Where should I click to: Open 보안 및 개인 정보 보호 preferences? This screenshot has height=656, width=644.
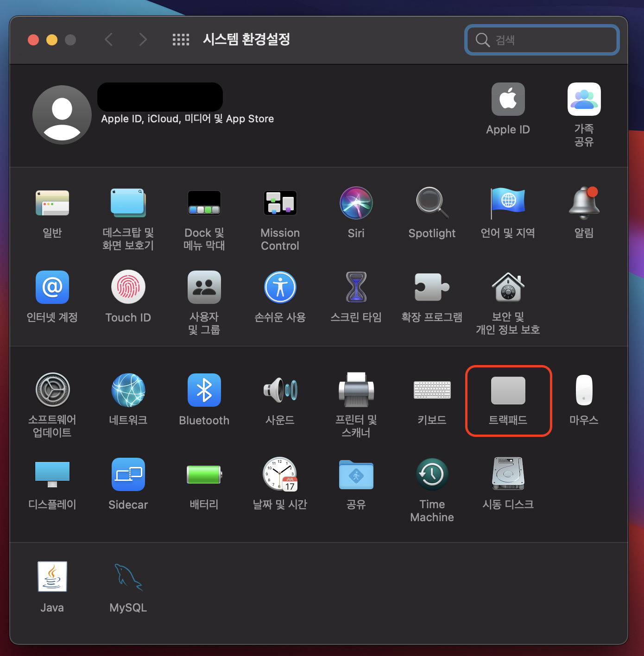[508, 287]
